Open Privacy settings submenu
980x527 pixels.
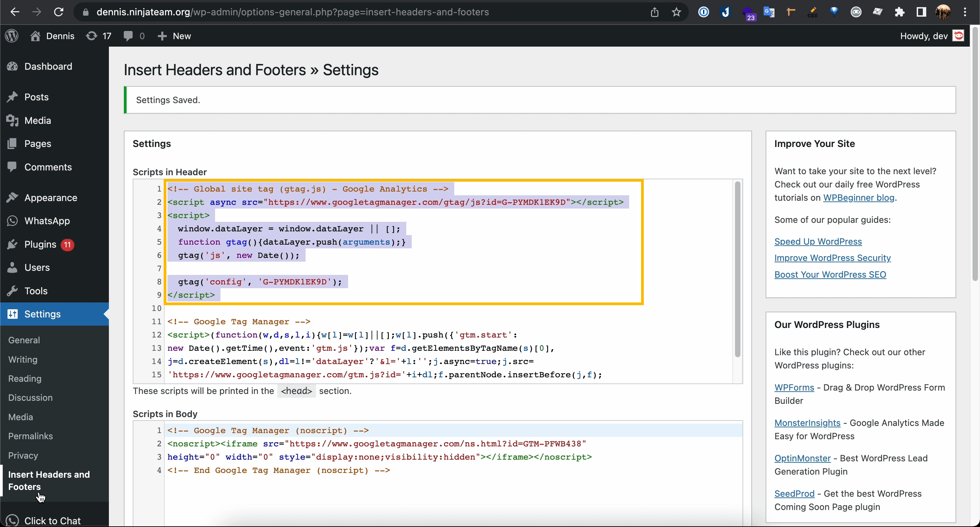click(x=23, y=456)
